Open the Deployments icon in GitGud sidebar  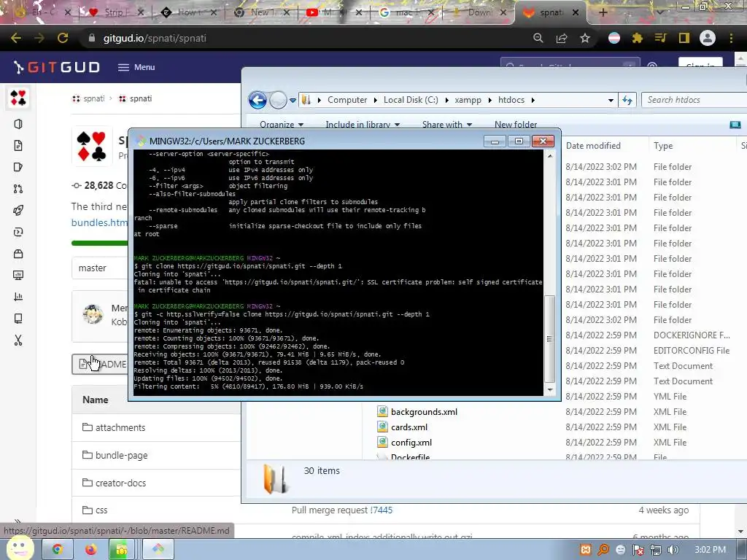pyautogui.click(x=18, y=232)
